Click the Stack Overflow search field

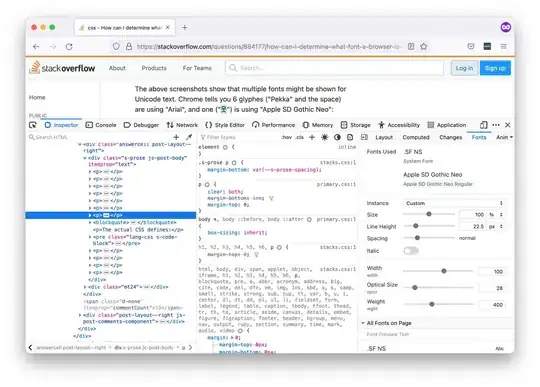[x=334, y=68]
